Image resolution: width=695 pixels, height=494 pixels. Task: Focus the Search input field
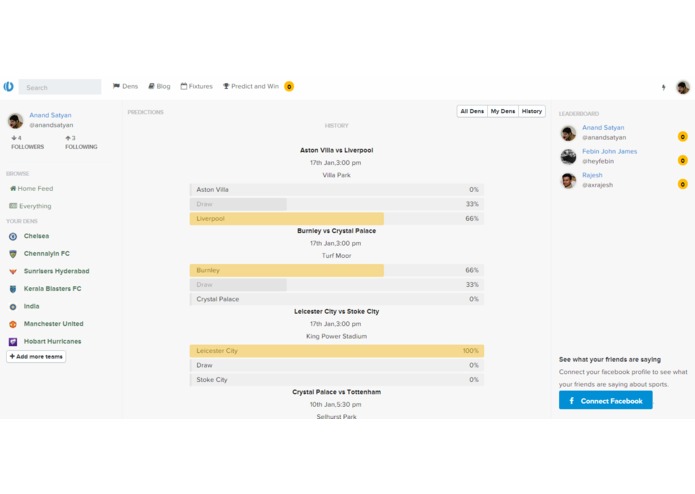click(x=60, y=87)
